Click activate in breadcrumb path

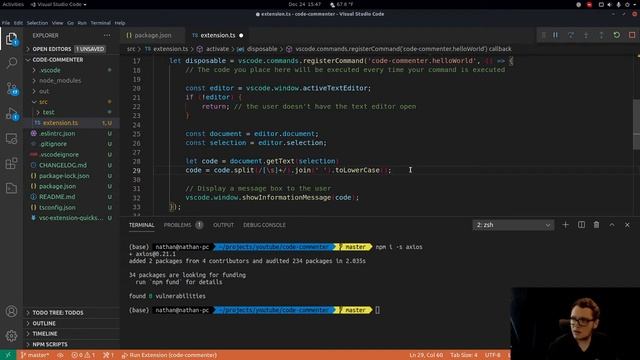click(217, 49)
